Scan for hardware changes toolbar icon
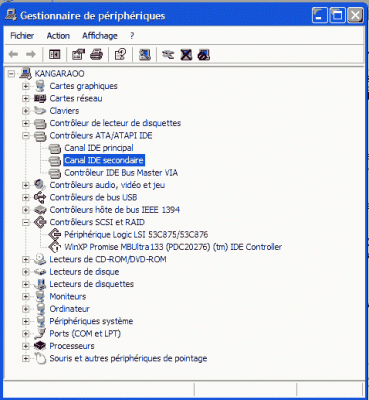Image resolution: width=369 pixels, height=400 pixels. [x=145, y=54]
